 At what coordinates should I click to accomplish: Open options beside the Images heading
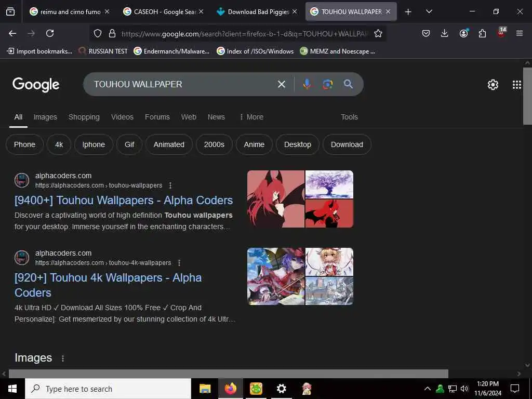tap(63, 358)
